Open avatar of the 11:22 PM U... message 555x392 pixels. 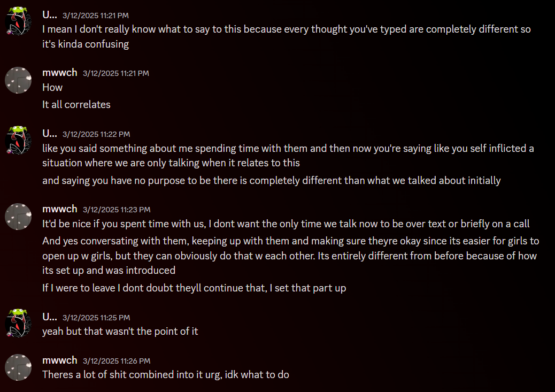click(18, 141)
